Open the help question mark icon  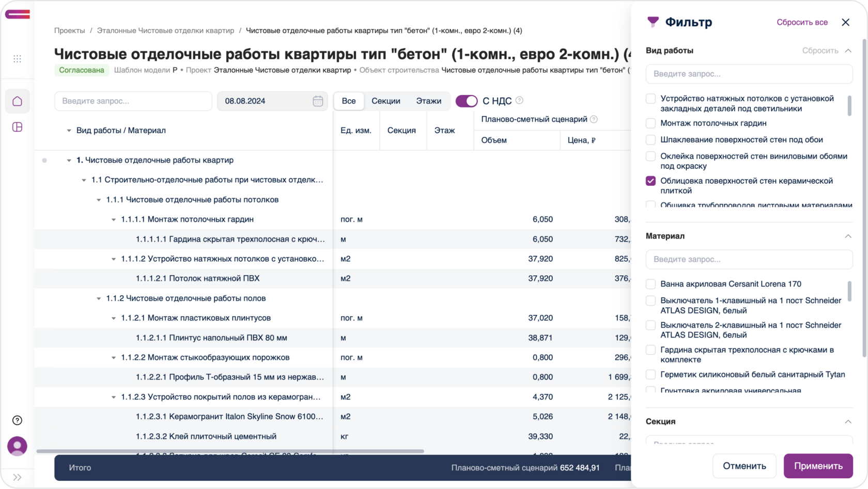point(17,420)
